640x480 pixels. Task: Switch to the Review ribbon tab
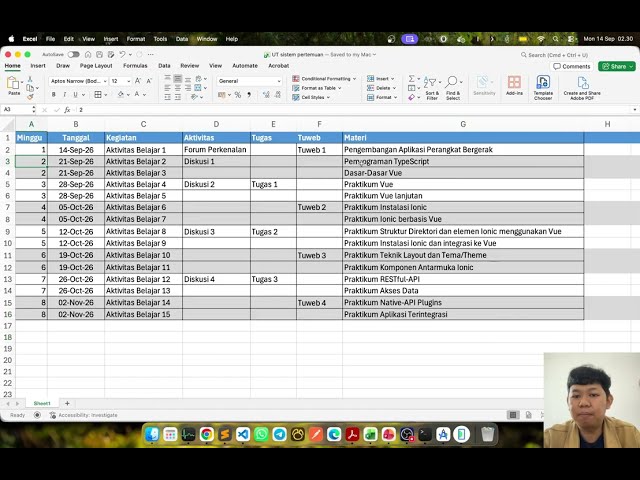point(190,66)
